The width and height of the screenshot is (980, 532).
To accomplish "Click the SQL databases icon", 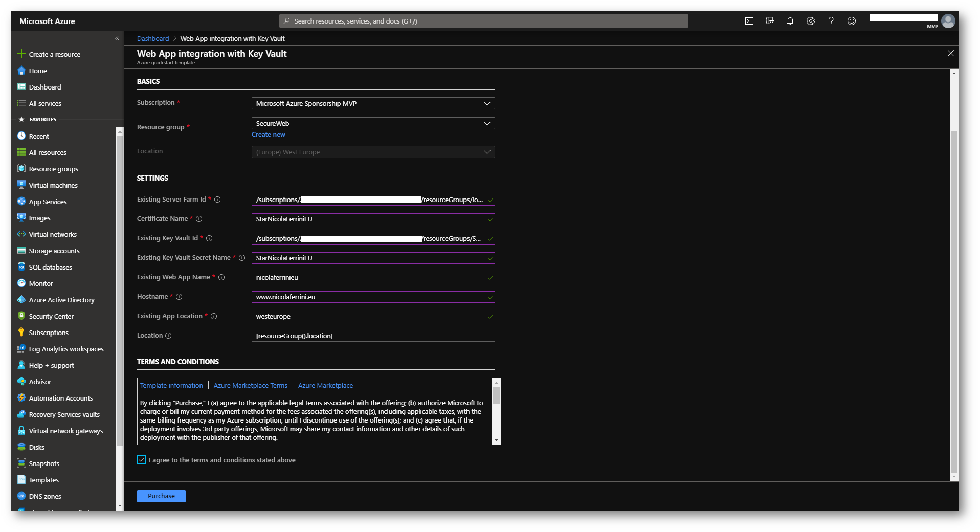I will click(x=21, y=267).
